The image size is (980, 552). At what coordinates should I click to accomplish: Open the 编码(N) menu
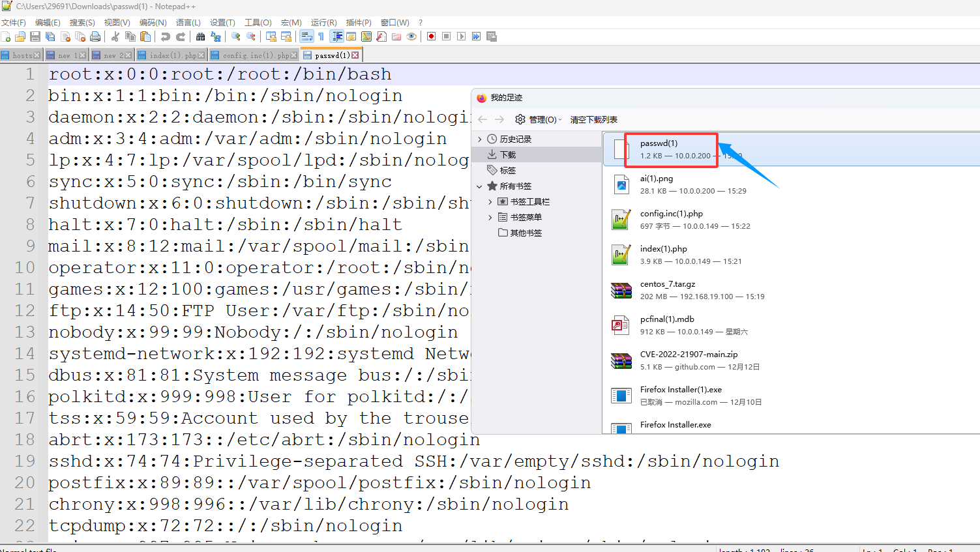(153, 22)
